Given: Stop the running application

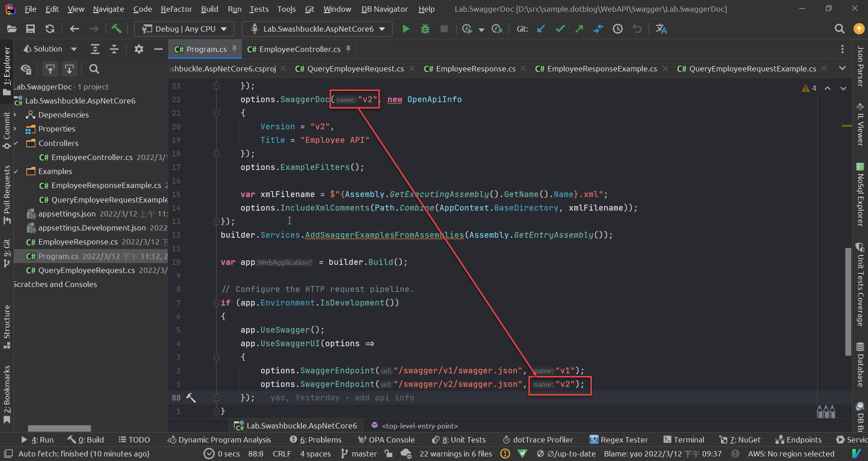Looking at the screenshot, I should [444, 28].
